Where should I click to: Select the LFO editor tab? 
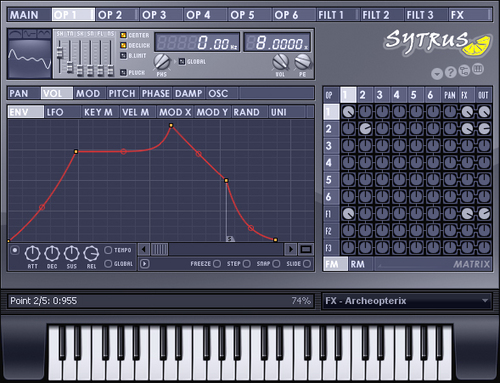(x=62, y=112)
